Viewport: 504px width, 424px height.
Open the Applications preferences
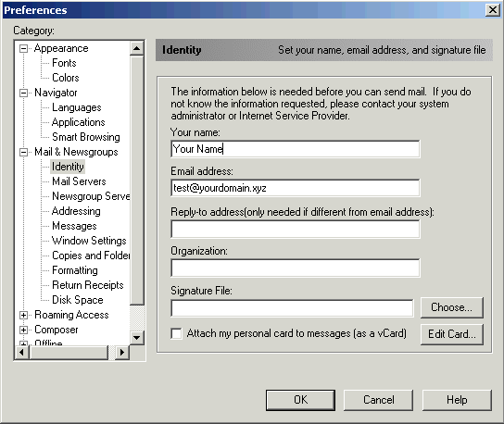(78, 122)
